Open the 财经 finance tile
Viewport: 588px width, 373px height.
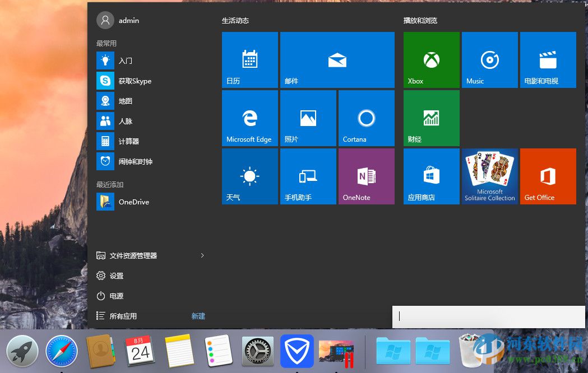pos(431,118)
